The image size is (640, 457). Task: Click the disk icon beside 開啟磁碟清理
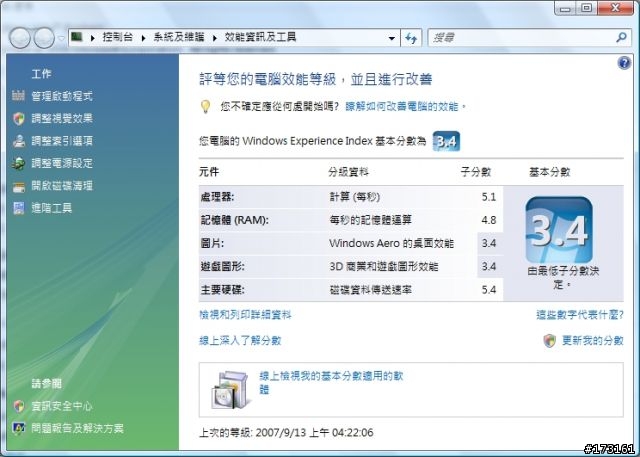(19, 187)
